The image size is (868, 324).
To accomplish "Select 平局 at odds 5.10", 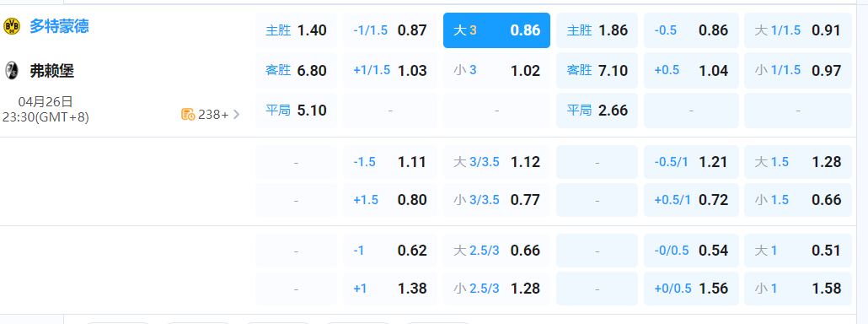I will point(296,111).
